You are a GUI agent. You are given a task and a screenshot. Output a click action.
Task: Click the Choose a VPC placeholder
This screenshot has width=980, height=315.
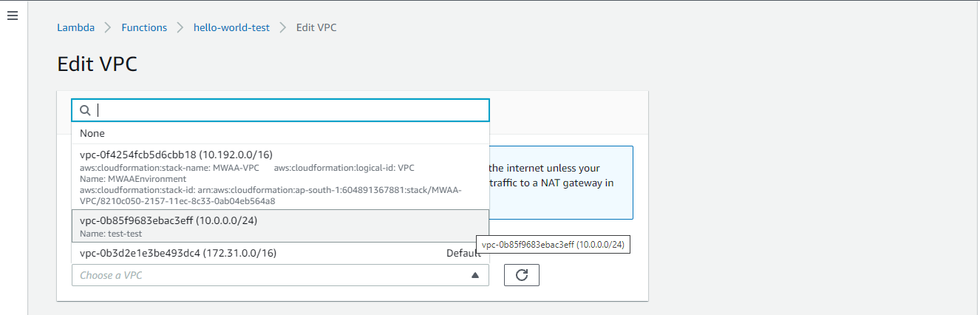click(x=111, y=275)
